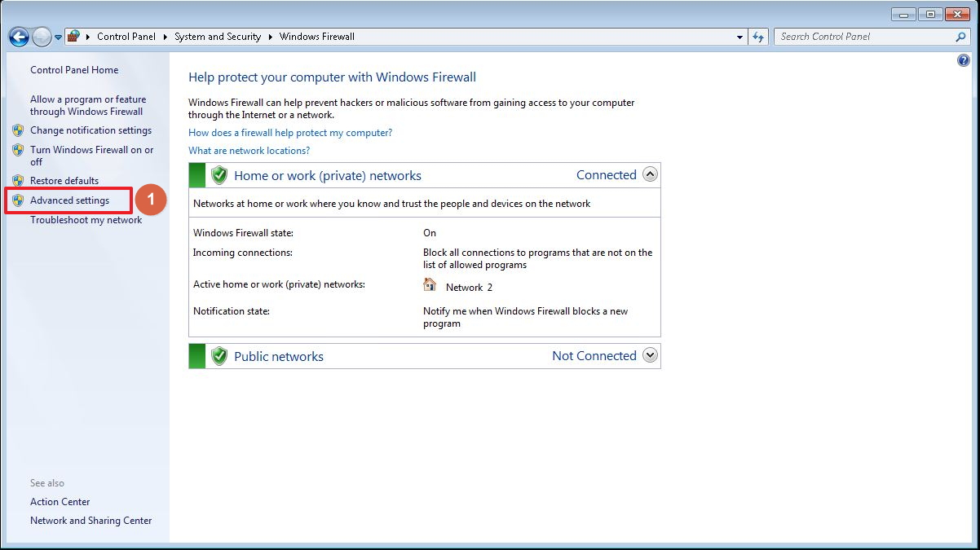Open Advanced settings link

[x=69, y=200]
